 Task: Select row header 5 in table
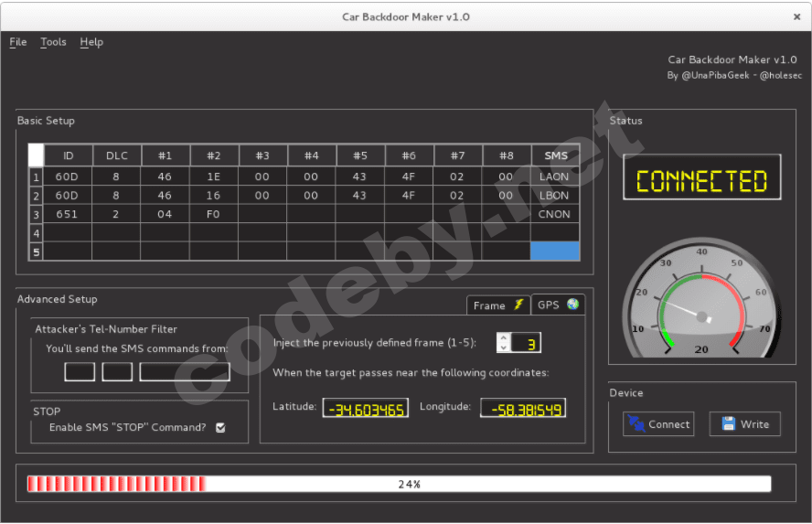[36, 251]
